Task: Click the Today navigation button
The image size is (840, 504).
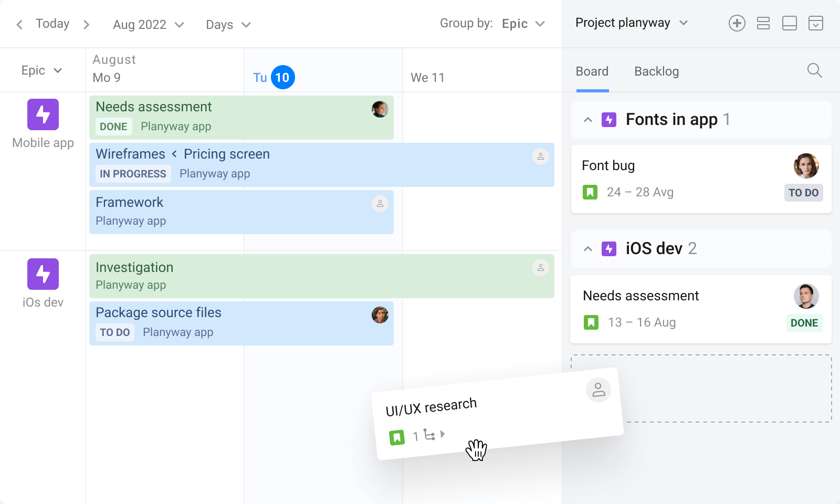Action: coord(52,24)
